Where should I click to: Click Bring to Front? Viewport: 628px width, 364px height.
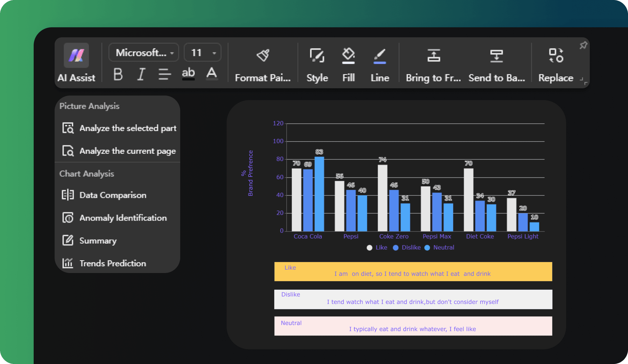pyautogui.click(x=434, y=65)
